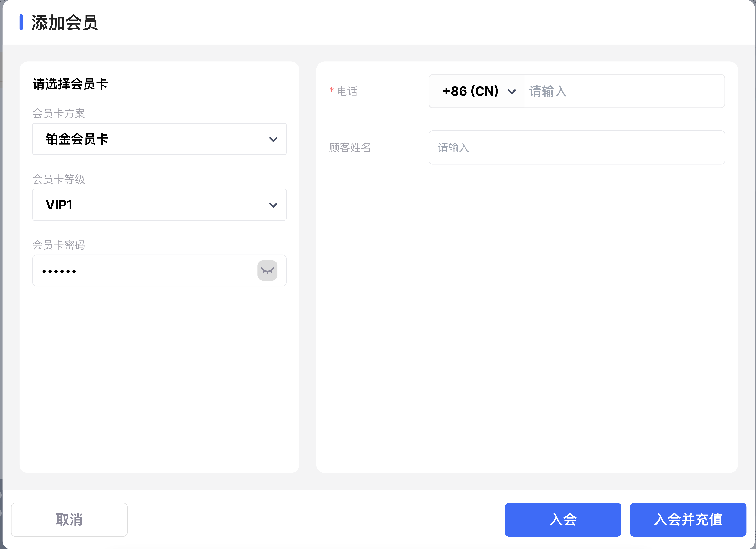The image size is (756, 549).
Task: Click the 会员卡等级 field label
Action: pos(59,179)
